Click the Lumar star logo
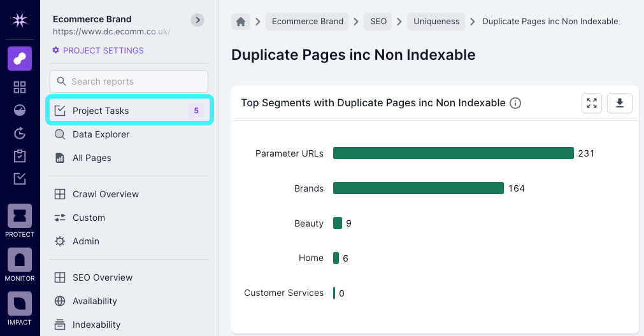The width and height of the screenshot is (644, 336). 20,20
